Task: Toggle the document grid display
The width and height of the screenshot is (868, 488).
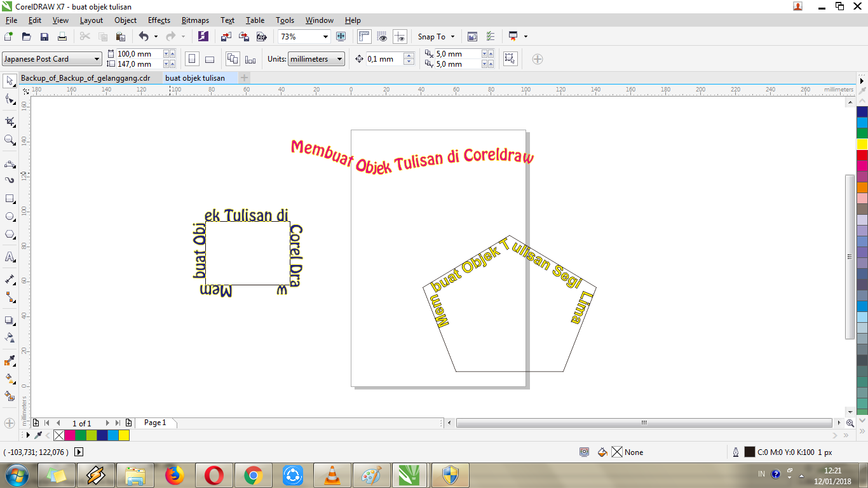Action: click(x=382, y=36)
